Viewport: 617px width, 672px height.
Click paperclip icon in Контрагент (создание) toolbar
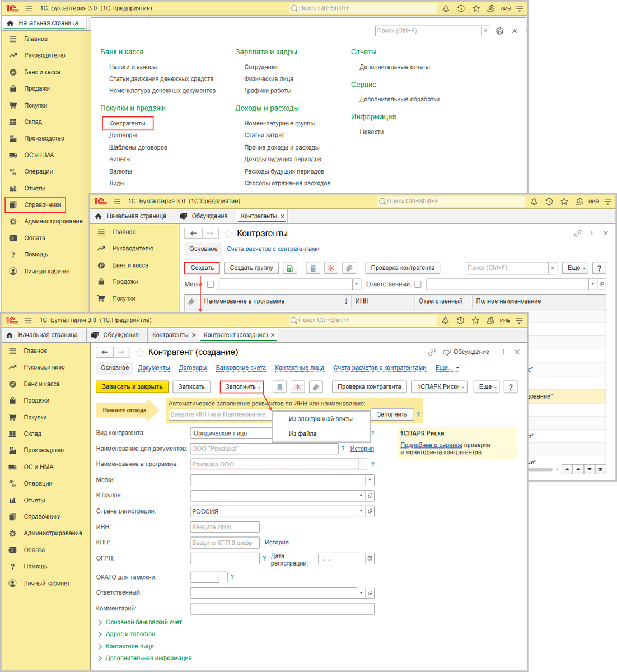tap(316, 387)
